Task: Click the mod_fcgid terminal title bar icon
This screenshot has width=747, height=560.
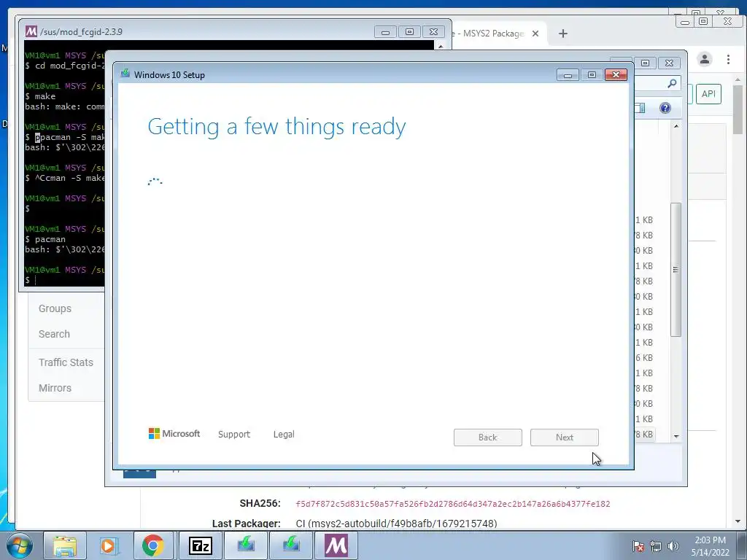Action: point(31,31)
